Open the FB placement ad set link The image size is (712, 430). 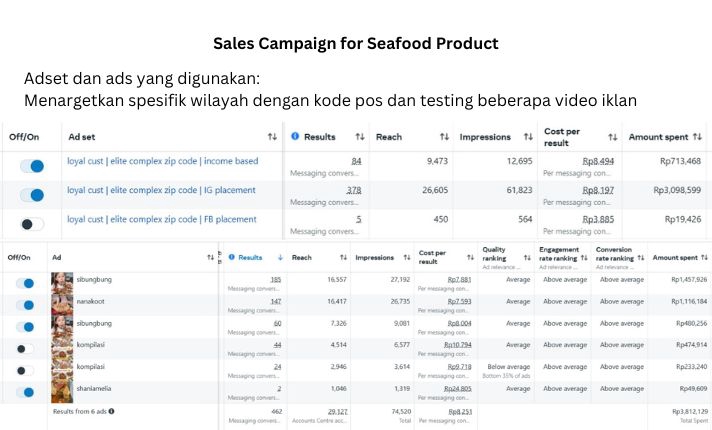coord(162,219)
